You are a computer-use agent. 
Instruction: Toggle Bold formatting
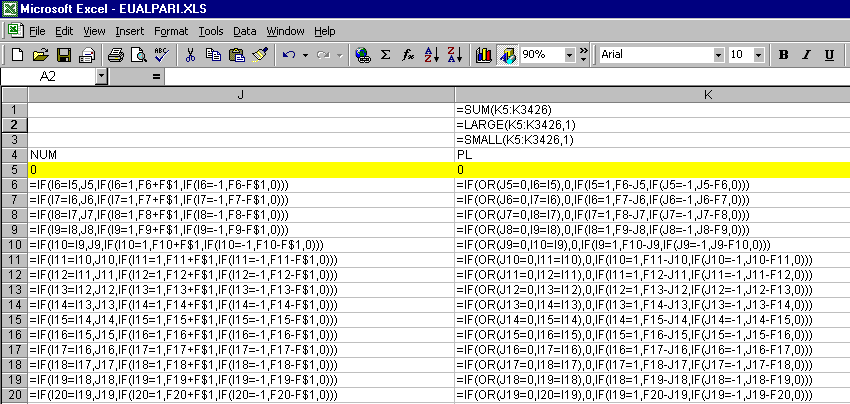pos(783,54)
